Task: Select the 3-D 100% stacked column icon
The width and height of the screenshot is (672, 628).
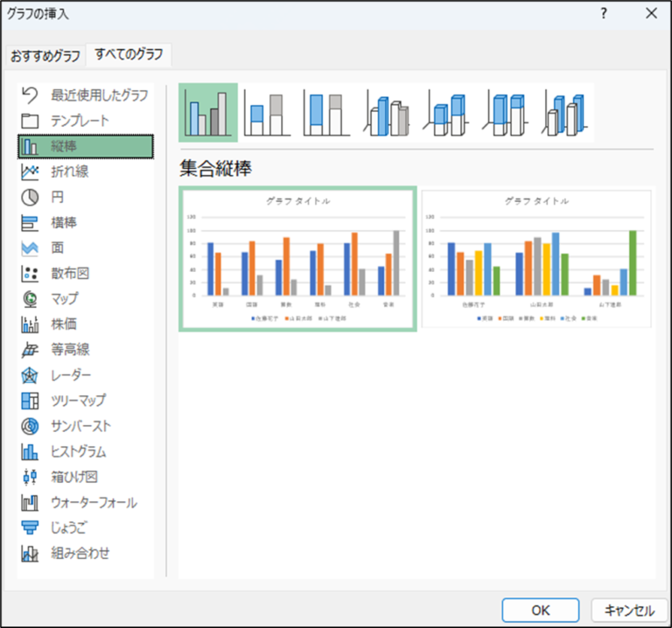Action: 505,113
